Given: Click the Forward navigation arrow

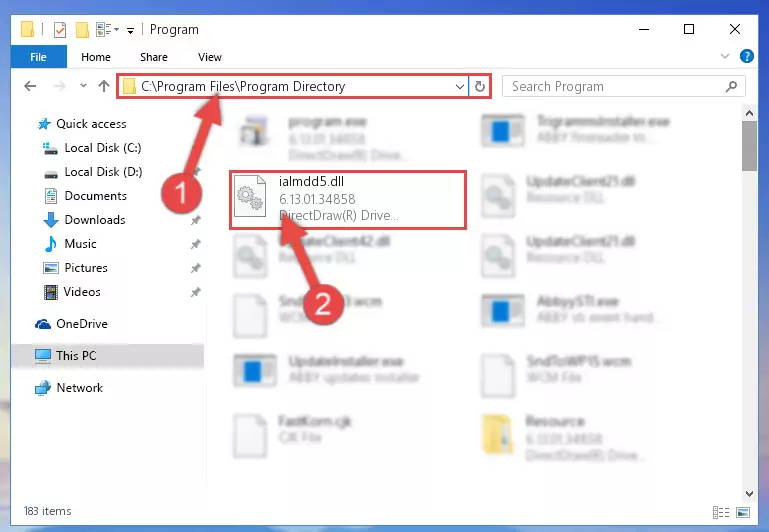Looking at the screenshot, I should coord(59,86).
